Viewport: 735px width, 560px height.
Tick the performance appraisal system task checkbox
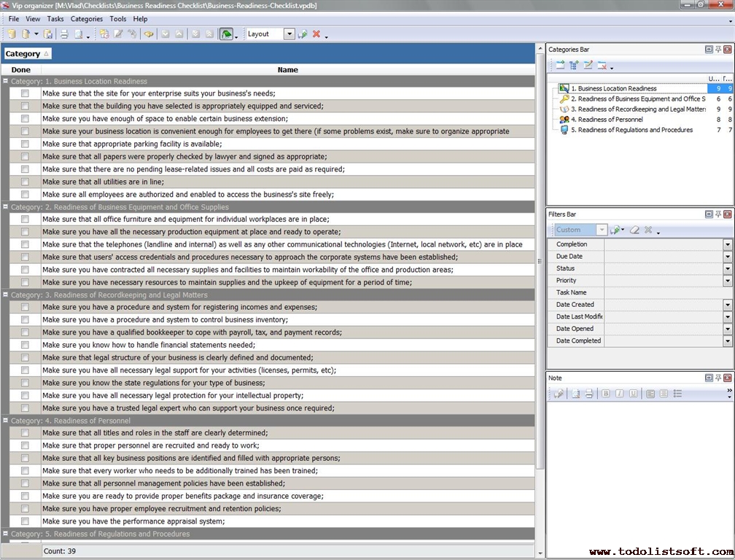point(25,521)
